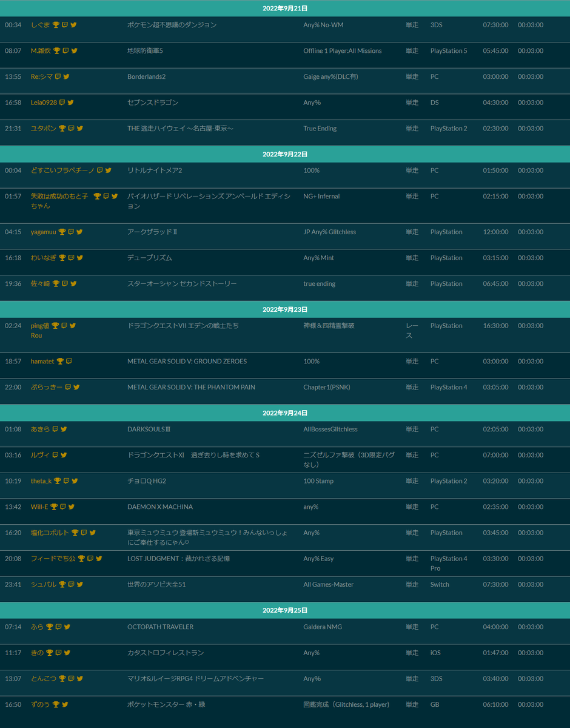Select the 2022年9月25日 date header

[285, 610]
